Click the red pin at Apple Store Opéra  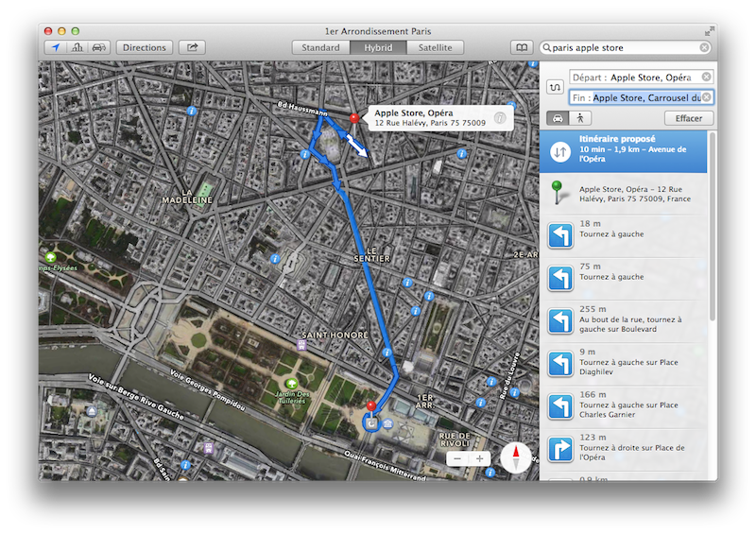pos(354,118)
